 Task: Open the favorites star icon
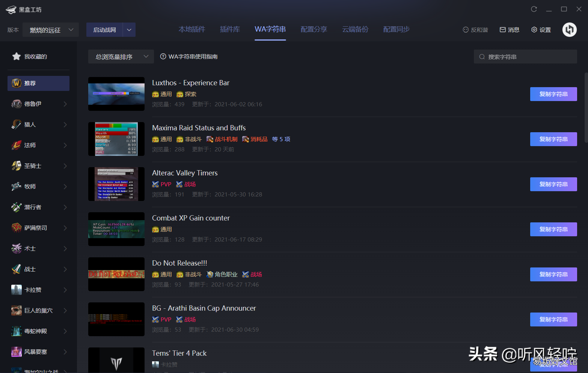point(17,56)
